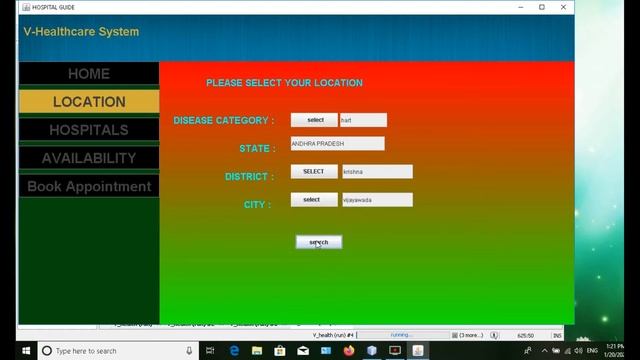Minimize the Hospital Guide window
Viewport: 640px width, 360px height.
520,7
